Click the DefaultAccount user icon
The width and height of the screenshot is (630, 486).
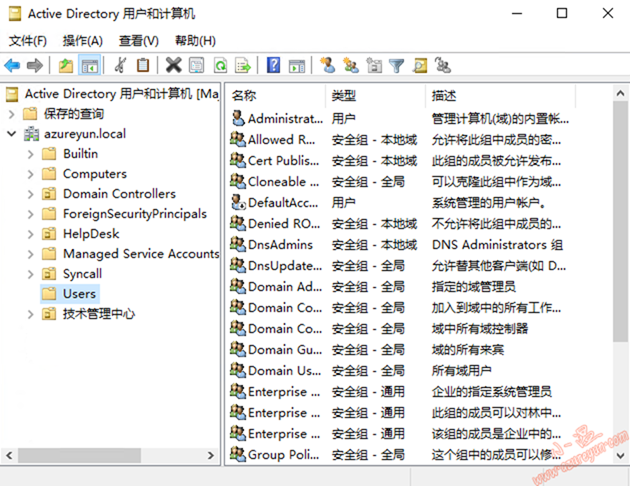238,202
